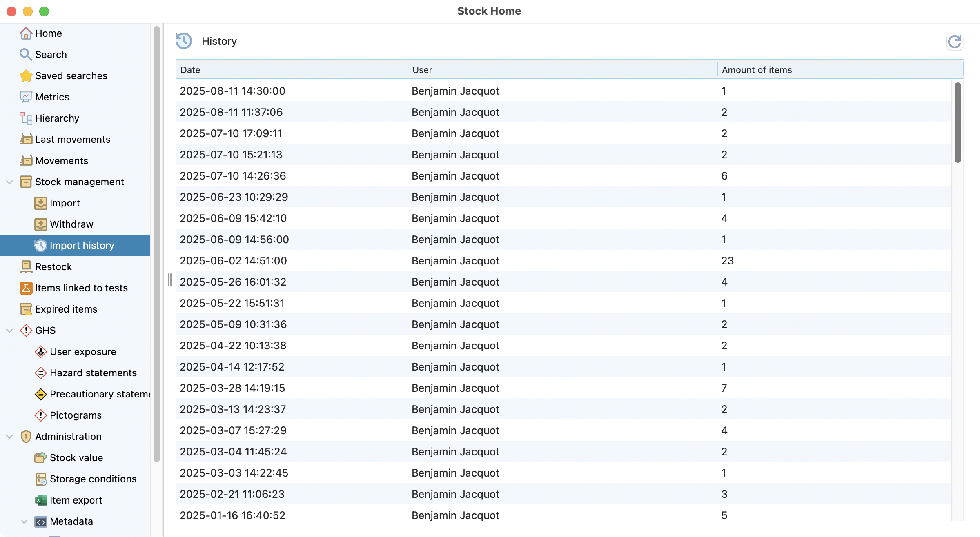Viewport: 980px width, 537px height.
Task: Open Hazard statements entry
Action: coord(93,373)
